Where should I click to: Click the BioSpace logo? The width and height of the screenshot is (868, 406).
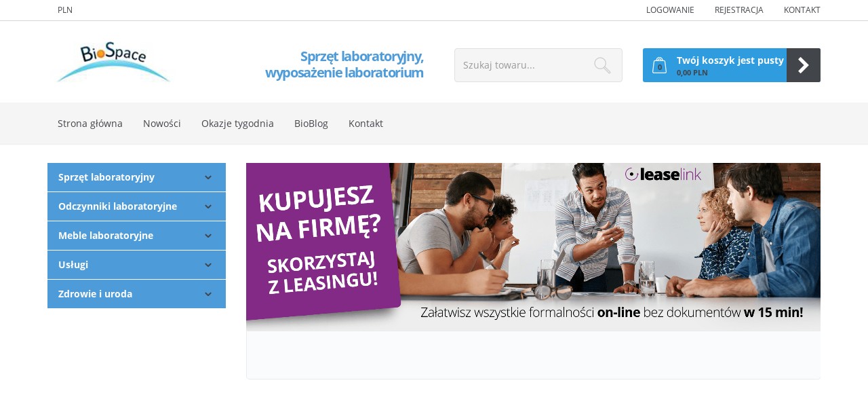[x=113, y=62]
